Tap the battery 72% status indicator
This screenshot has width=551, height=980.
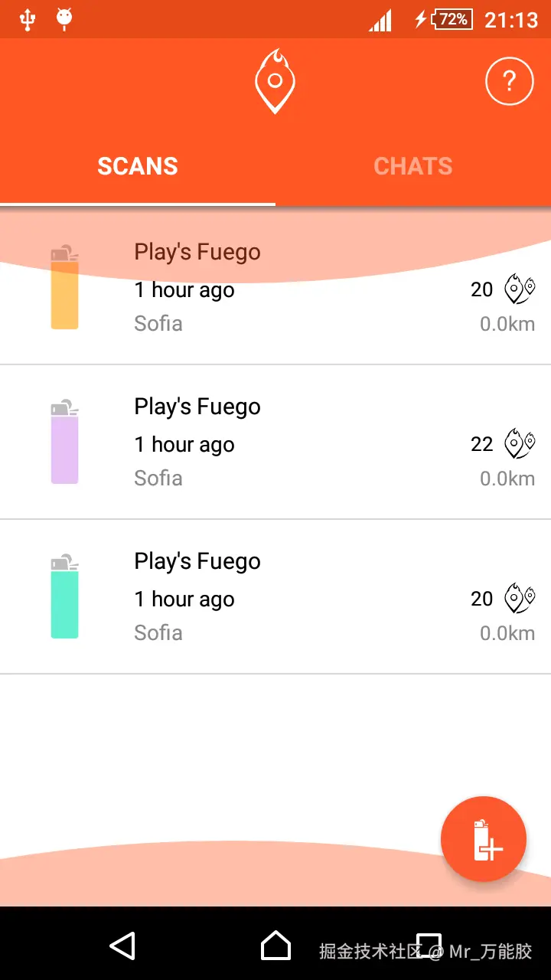pos(452,19)
